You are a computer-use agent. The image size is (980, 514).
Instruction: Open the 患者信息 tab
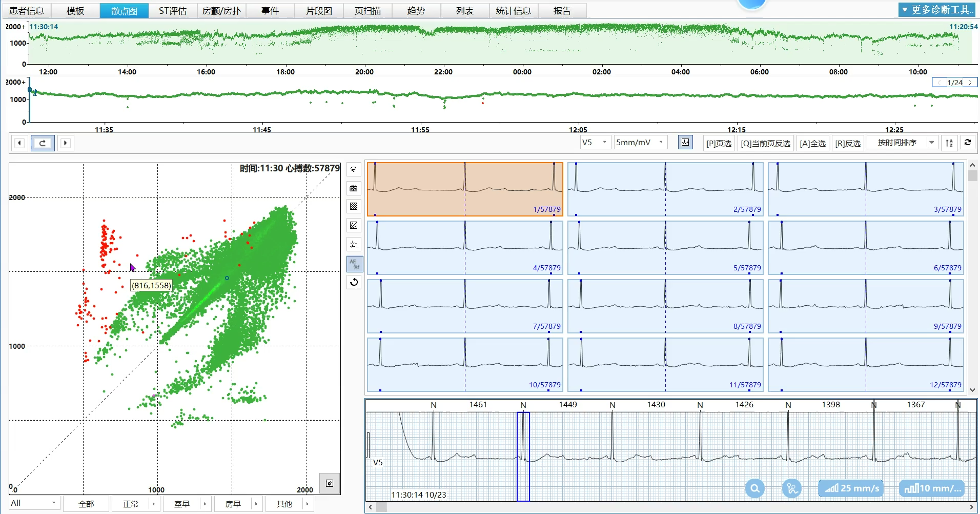[x=27, y=11]
